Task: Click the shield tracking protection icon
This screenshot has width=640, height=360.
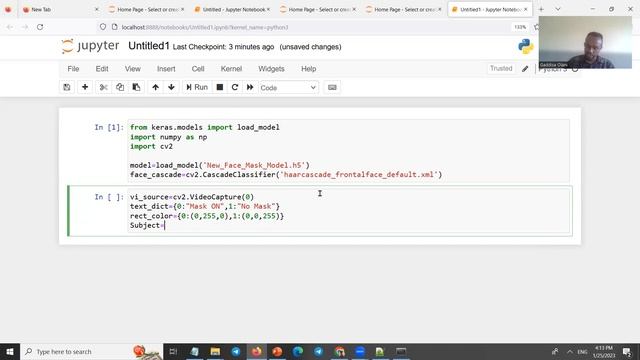Action: [103, 27]
